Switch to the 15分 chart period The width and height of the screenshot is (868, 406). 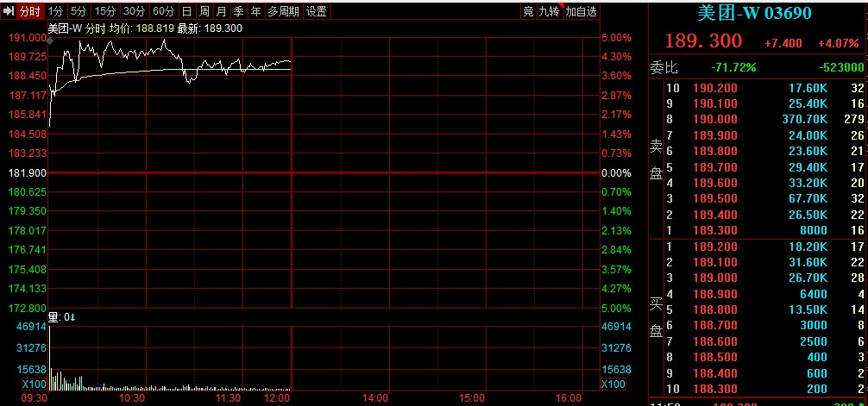point(104,11)
